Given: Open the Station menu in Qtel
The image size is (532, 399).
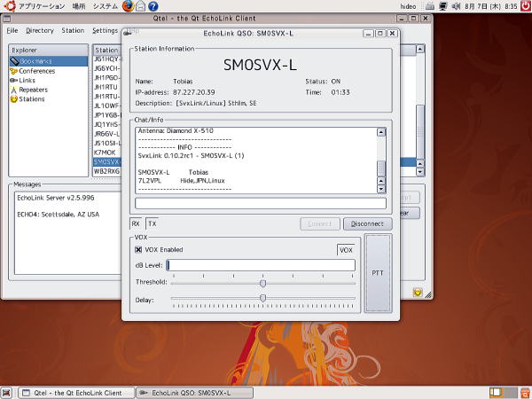Looking at the screenshot, I should [73, 30].
